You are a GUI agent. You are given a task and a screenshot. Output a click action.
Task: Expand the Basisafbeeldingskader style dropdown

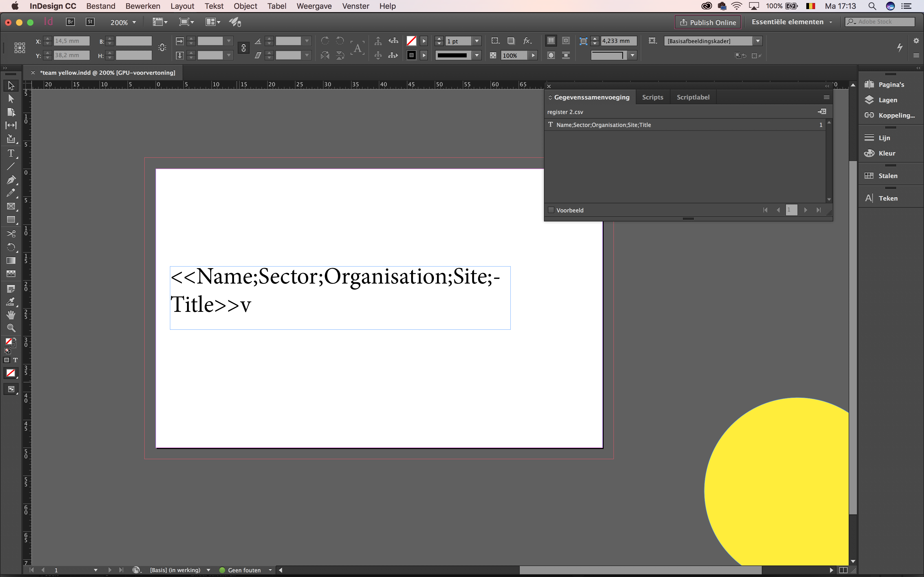tap(758, 41)
